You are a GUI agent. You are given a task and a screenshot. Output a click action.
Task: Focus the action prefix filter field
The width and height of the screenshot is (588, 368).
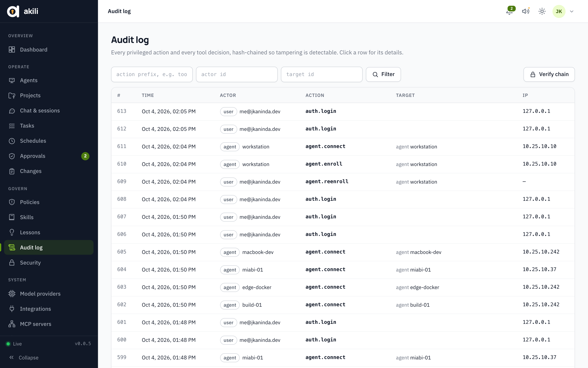point(152,74)
